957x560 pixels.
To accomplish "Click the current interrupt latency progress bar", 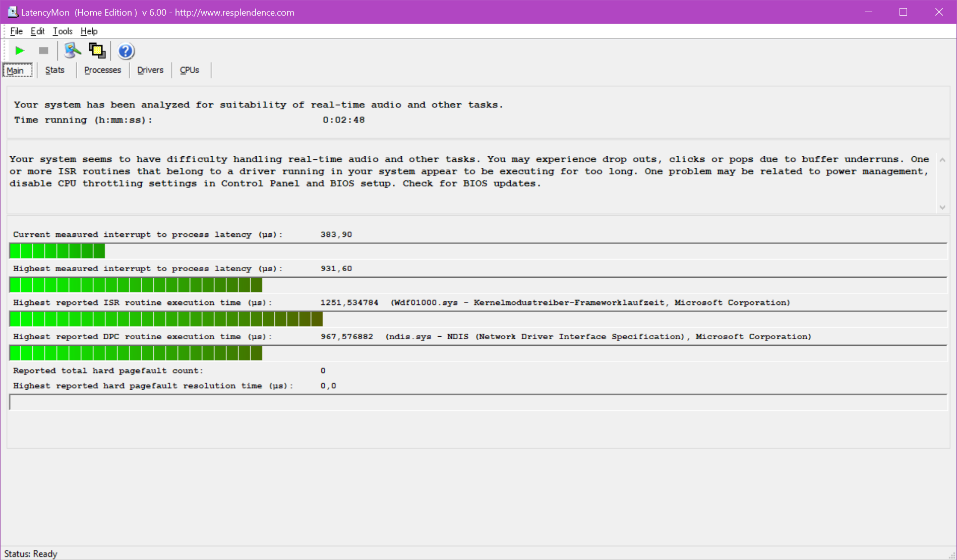I will (478, 251).
